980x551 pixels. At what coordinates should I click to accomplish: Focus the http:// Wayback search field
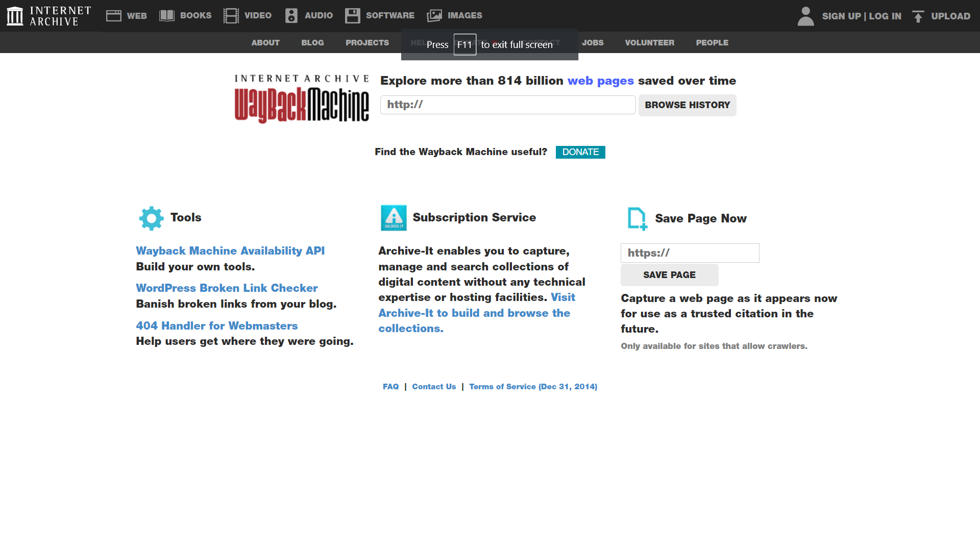(508, 105)
